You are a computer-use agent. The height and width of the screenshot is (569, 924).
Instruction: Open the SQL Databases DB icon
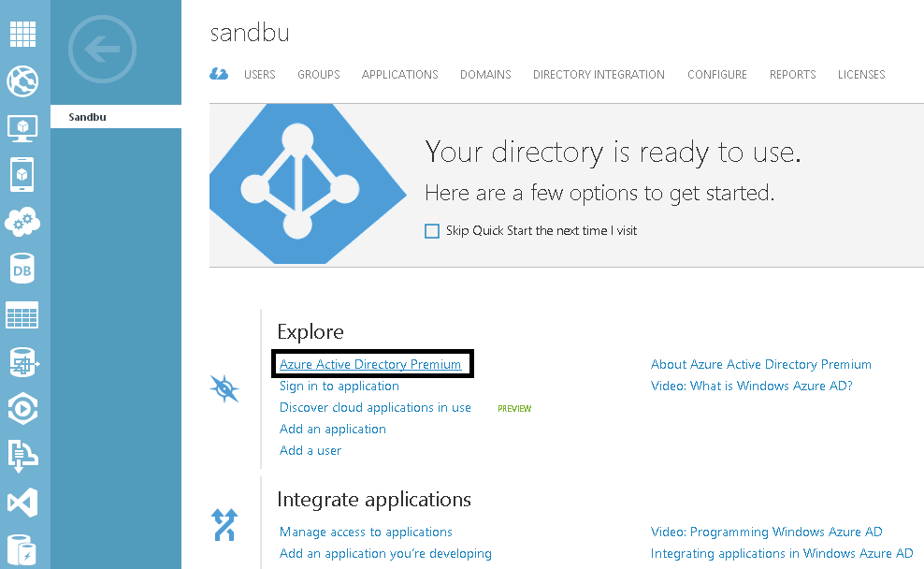[x=23, y=269]
